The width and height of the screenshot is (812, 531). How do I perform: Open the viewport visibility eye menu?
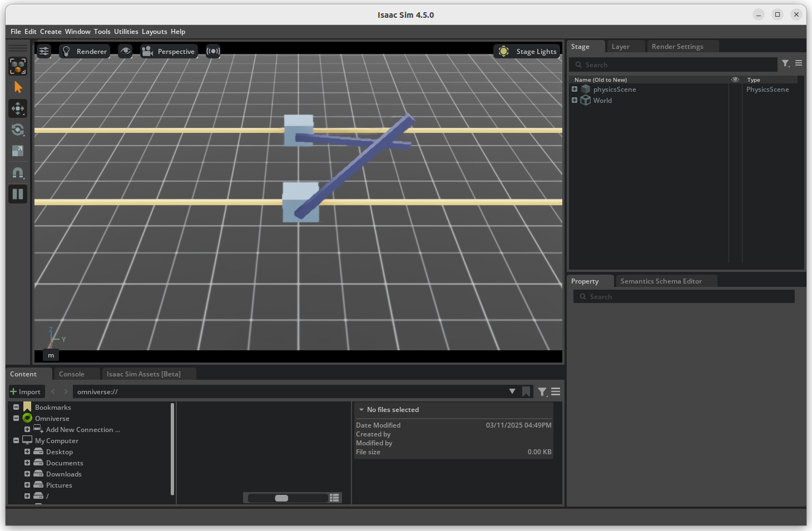click(x=125, y=51)
